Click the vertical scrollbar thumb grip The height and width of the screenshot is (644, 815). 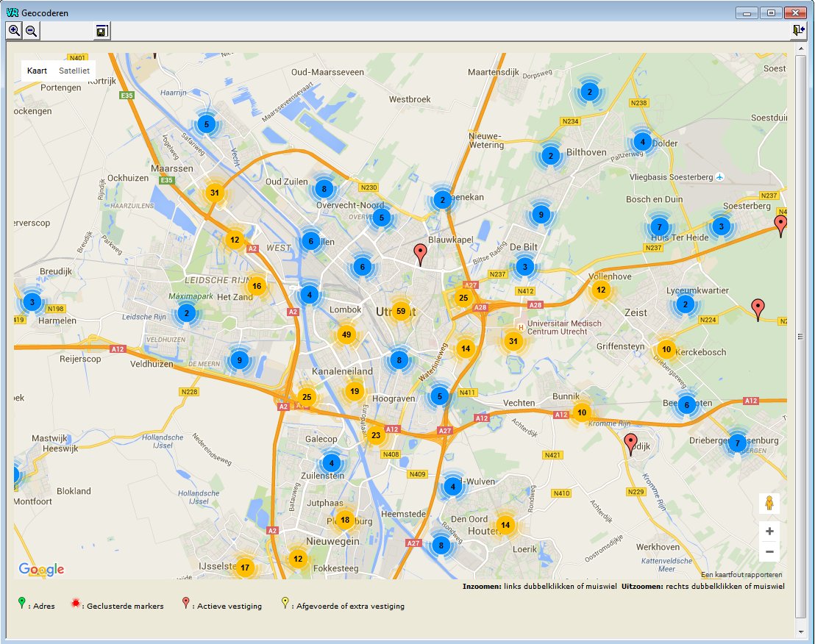(800, 337)
